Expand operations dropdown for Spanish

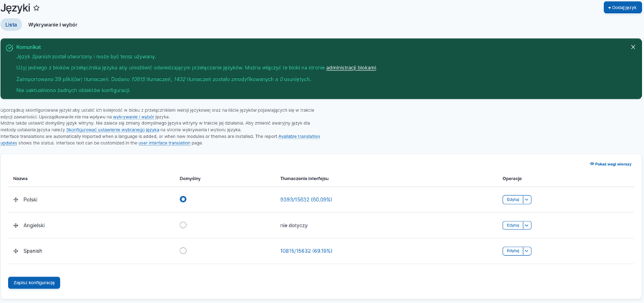pos(527,252)
